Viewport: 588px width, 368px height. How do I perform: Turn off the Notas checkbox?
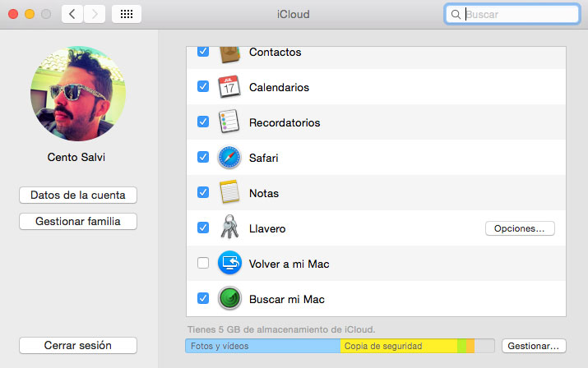pyautogui.click(x=203, y=192)
